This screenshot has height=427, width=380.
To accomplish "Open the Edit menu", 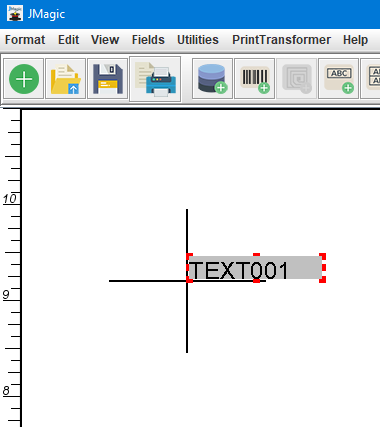I will pos(68,40).
